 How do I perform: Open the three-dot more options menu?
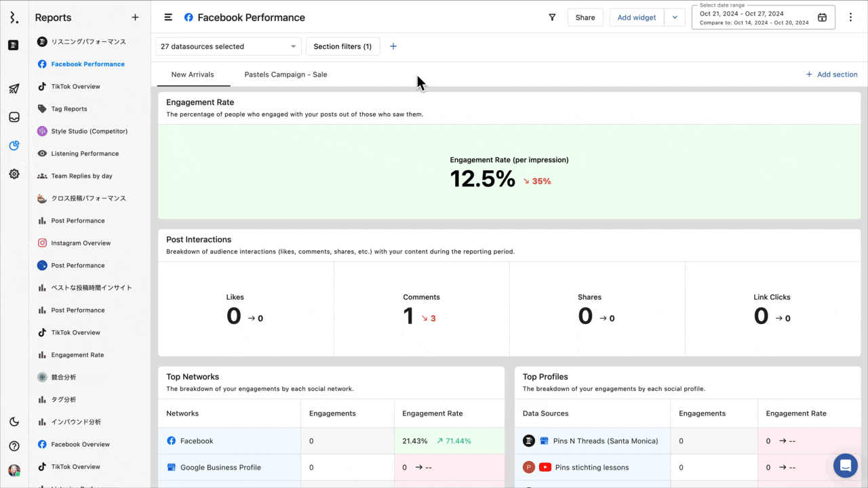click(x=851, y=18)
